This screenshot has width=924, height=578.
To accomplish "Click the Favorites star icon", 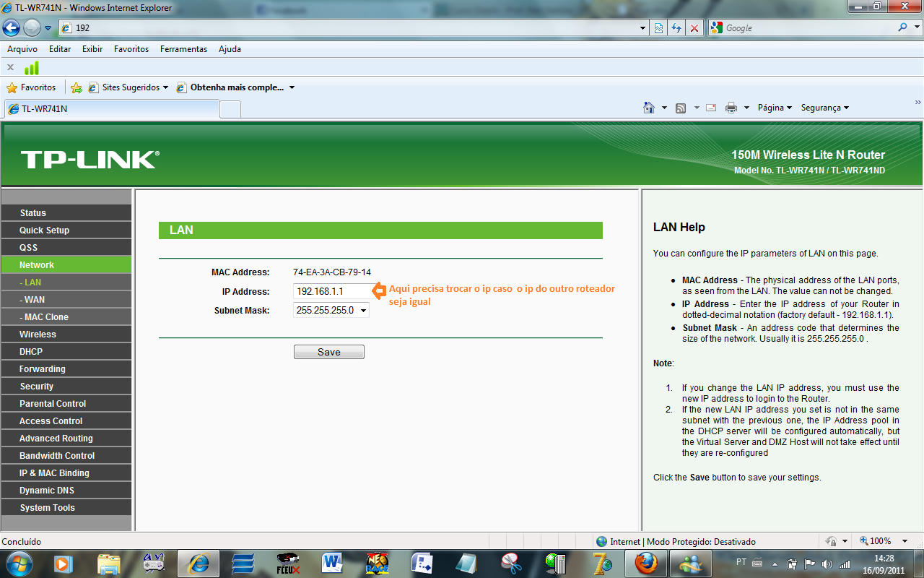I will pos(12,87).
